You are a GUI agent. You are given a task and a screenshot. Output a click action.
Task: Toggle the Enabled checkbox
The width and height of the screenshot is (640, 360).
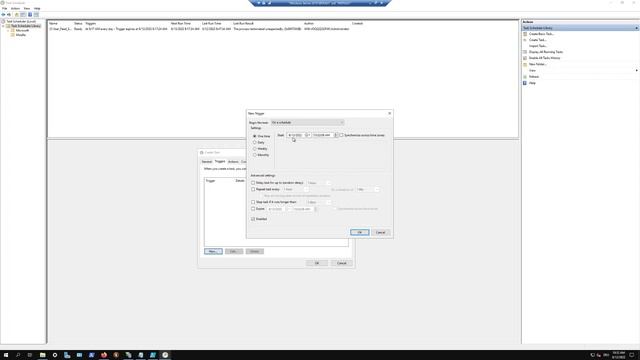[253, 219]
